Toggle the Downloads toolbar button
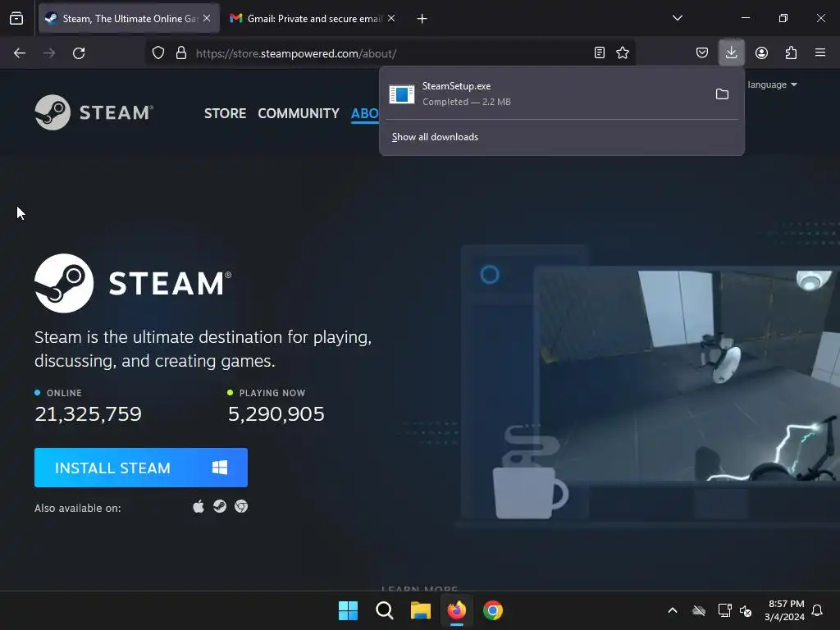Image resolution: width=840 pixels, height=630 pixels. click(x=731, y=52)
